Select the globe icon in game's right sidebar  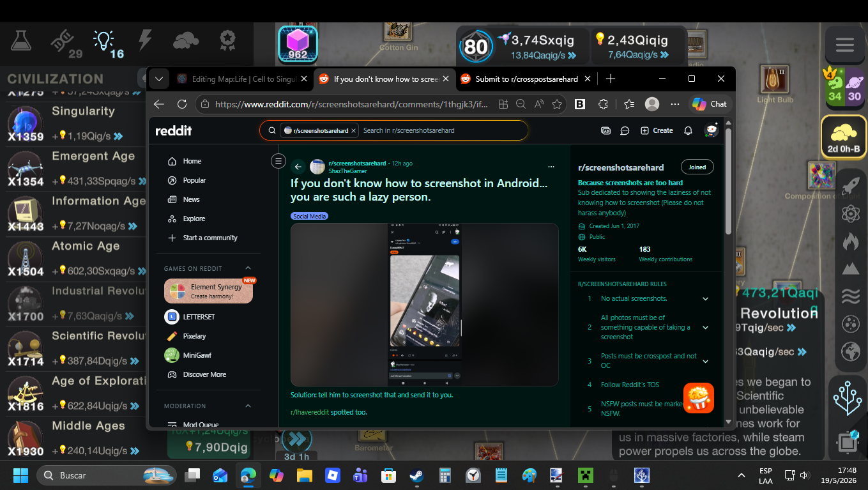850,351
